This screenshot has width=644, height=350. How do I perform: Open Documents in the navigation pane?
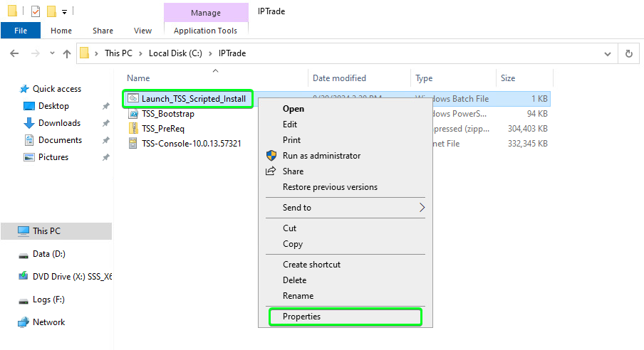[x=60, y=140]
